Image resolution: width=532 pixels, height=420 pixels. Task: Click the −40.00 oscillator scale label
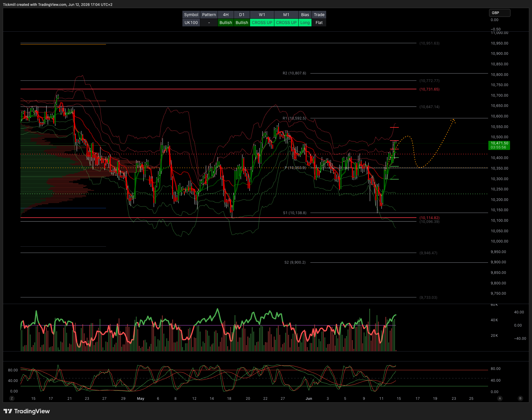pos(520,339)
